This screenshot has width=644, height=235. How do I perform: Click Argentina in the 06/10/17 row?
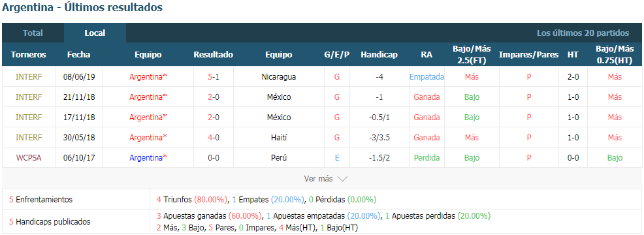pos(148,158)
